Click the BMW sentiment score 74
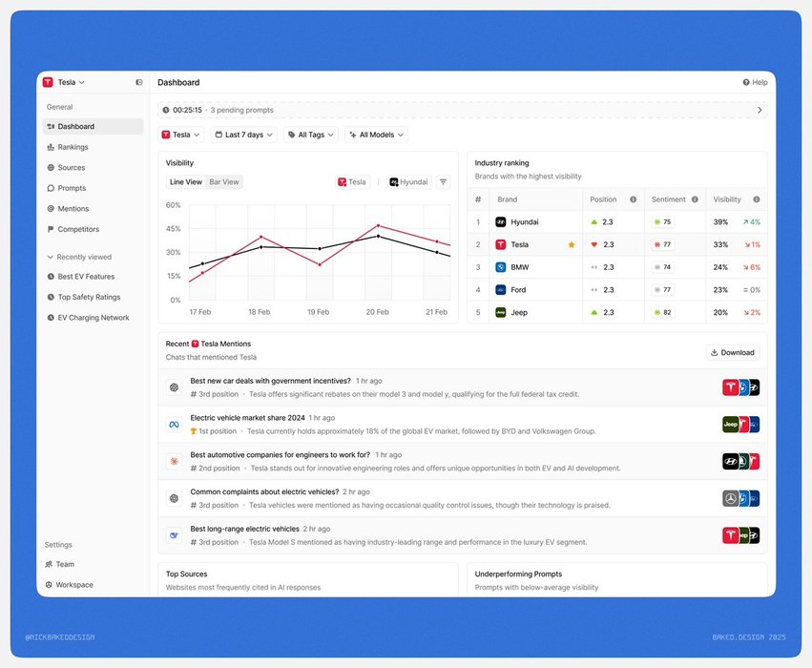Screen dimensions: 812x668 (x=663, y=267)
